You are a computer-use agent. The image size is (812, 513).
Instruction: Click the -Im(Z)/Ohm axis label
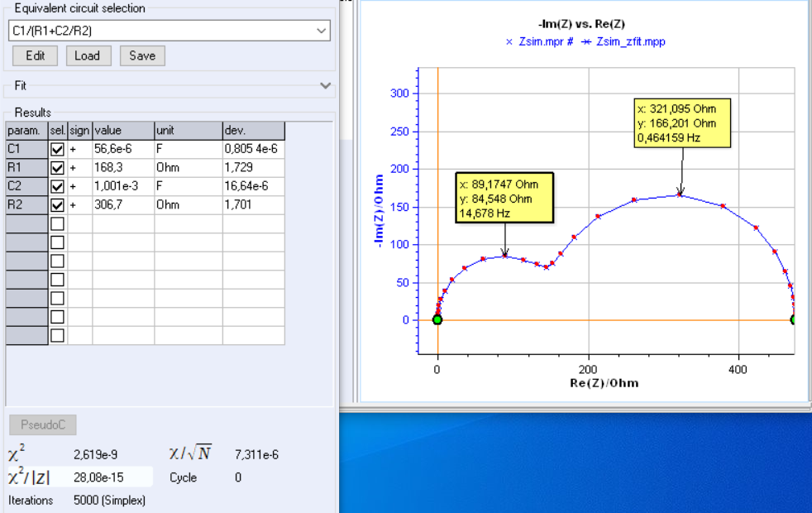pyautogui.click(x=379, y=211)
